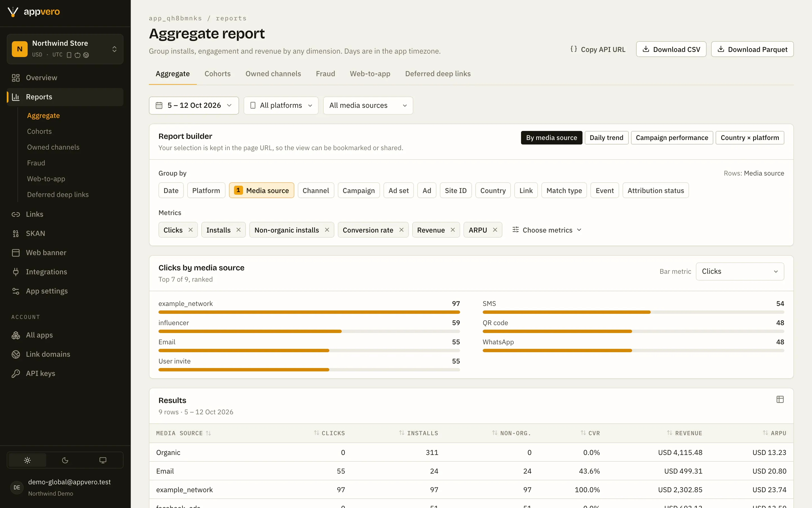
Task: Deselect Media source group-by chip
Action: [261, 190]
